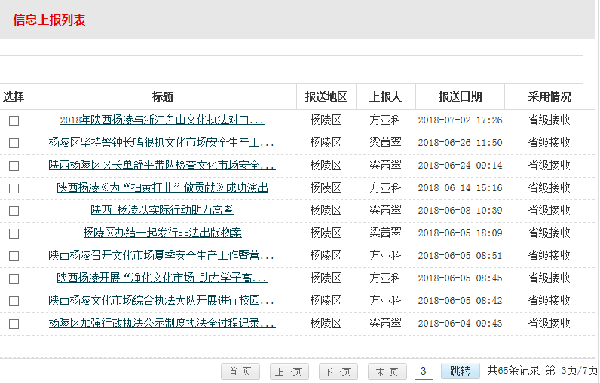Tick the checkbox for the 2018-06-05 18:09 row
The height and width of the screenshot is (383, 600).
(x=14, y=233)
